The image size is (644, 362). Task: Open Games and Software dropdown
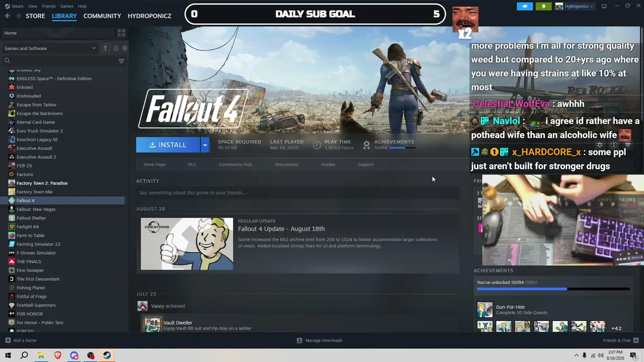[x=50, y=48]
